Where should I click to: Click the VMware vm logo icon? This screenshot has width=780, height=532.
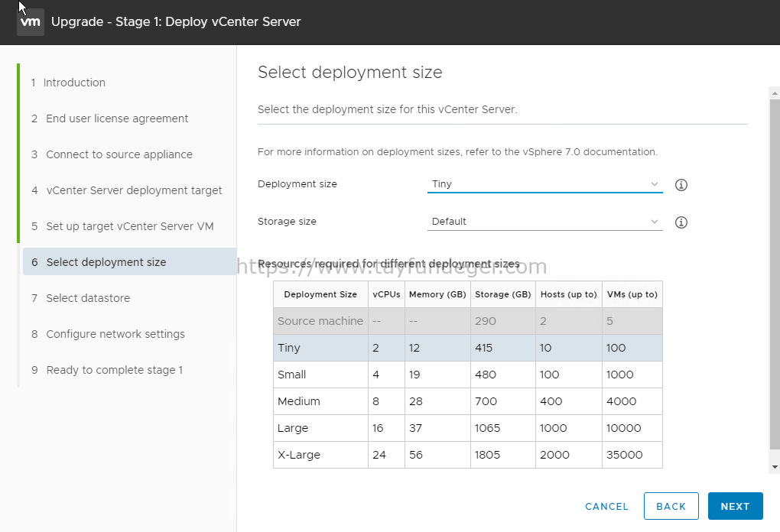pyautogui.click(x=31, y=22)
